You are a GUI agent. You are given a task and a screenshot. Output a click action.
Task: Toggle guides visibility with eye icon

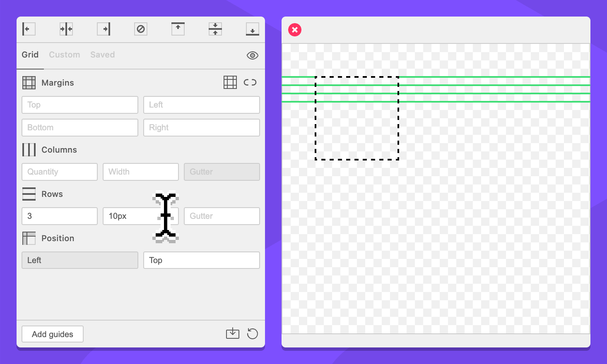coord(253,55)
